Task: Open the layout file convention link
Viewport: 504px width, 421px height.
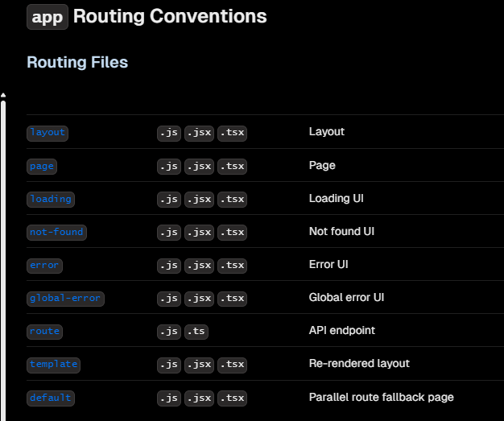Action: click(47, 133)
